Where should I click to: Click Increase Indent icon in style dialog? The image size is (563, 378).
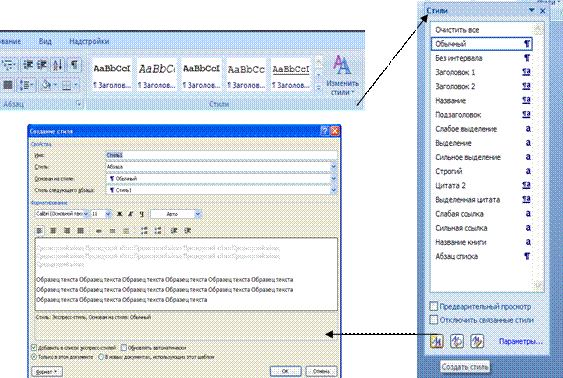pyautogui.click(x=188, y=230)
